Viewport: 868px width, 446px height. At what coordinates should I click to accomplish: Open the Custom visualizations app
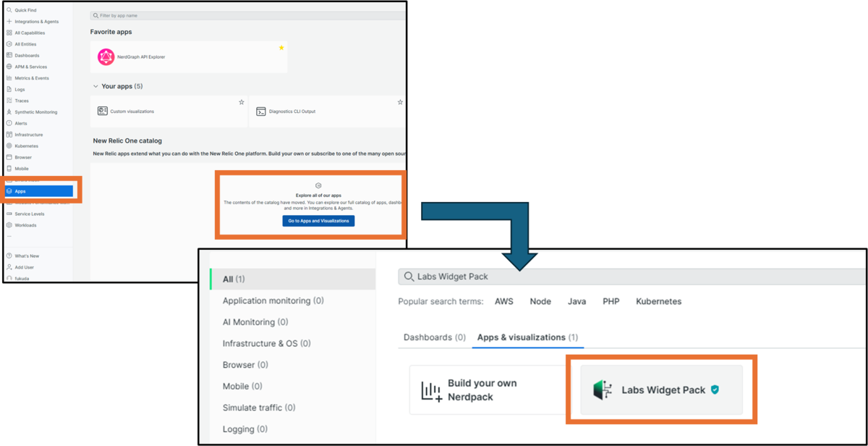[x=169, y=111]
